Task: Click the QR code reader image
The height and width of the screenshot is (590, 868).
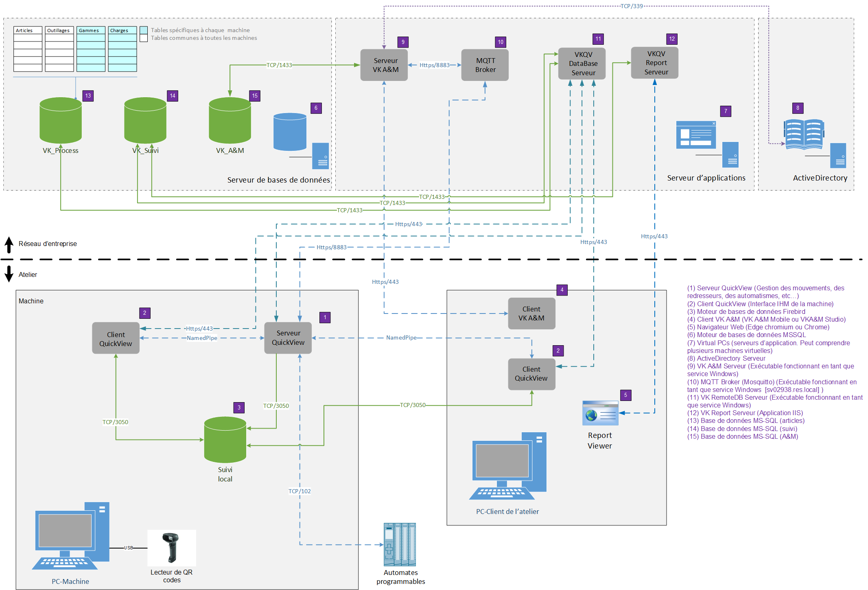Action: [171, 547]
